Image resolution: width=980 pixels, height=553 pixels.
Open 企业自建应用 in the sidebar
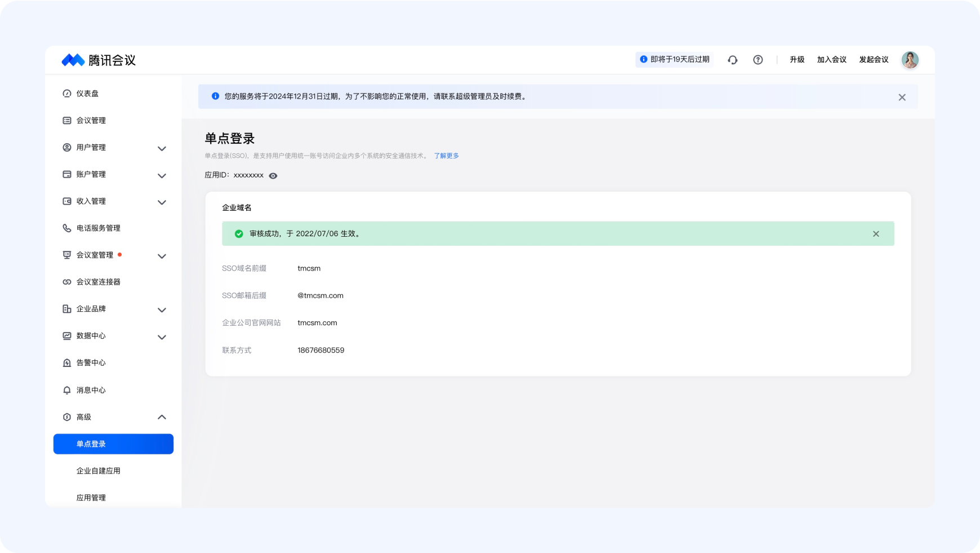(x=99, y=471)
